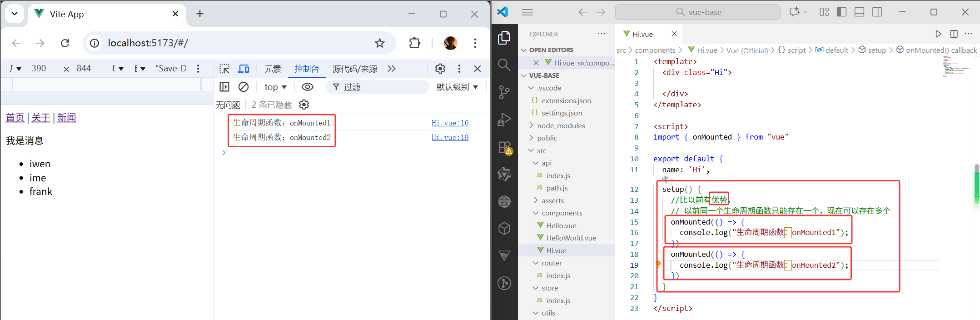Click editor vertical scrollbar
The height and width of the screenshot is (320, 980).
(x=977, y=184)
